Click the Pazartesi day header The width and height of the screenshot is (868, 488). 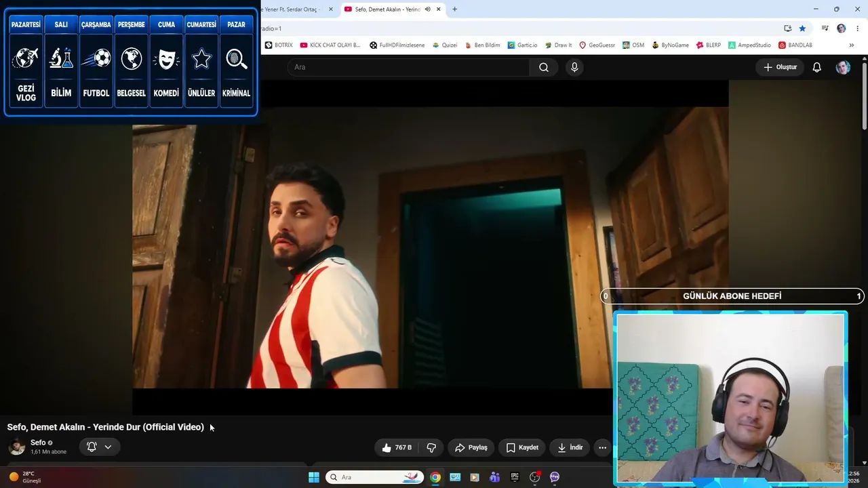coord(26,24)
